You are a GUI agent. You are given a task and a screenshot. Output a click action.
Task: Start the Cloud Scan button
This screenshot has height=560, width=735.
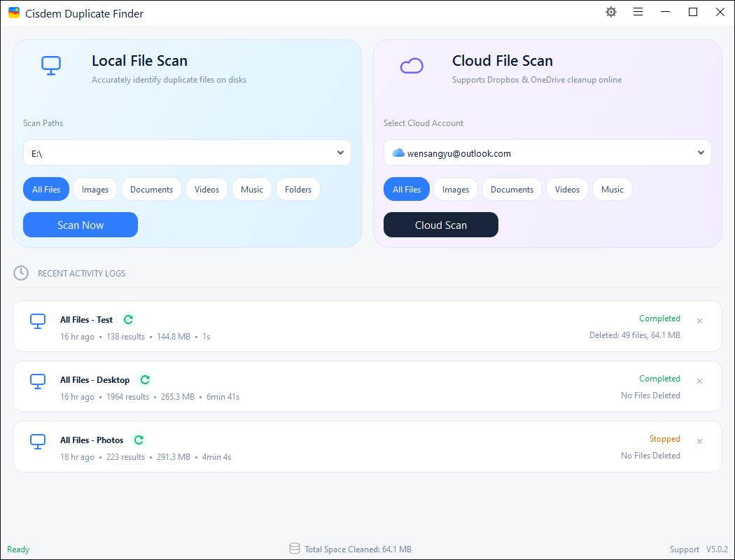(440, 225)
